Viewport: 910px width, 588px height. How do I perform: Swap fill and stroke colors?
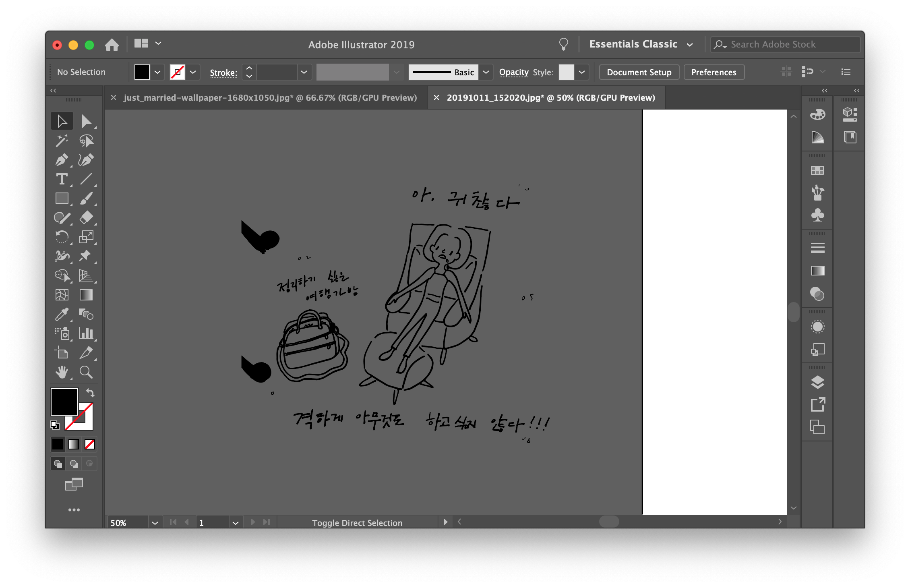pyautogui.click(x=90, y=393)
